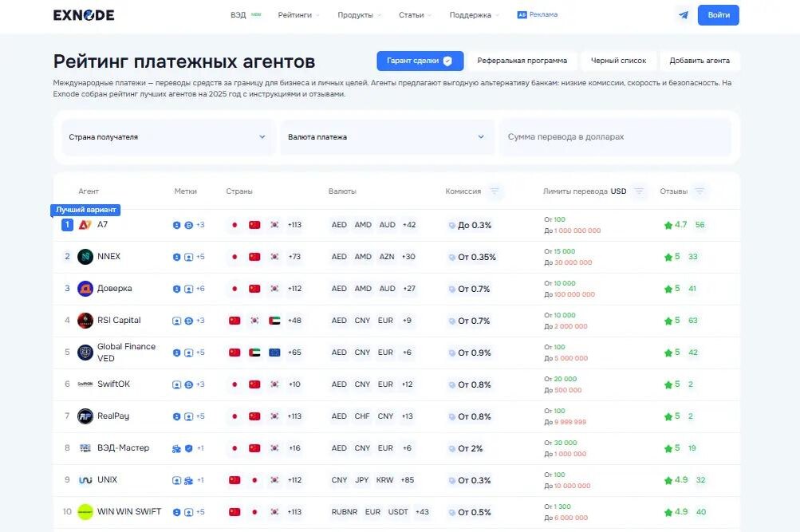Click the commission info icon for NNEX
This screenshot has width=800, height=532.
[451, 257]
